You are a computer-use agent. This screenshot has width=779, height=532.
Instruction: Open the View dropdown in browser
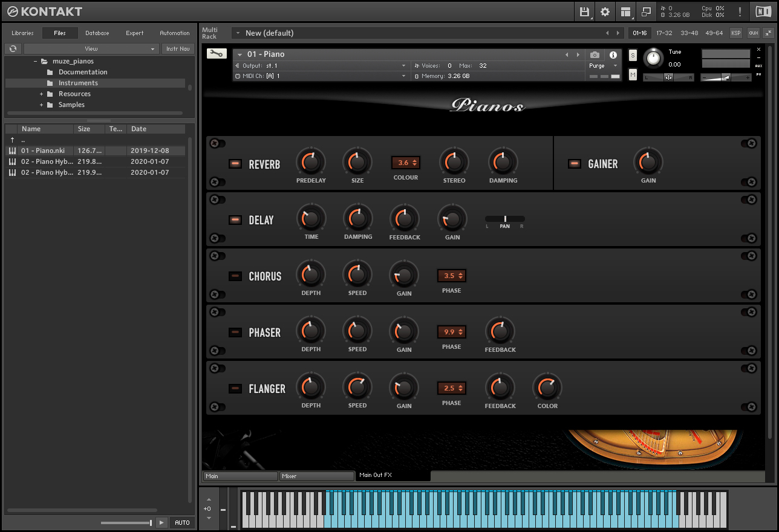[x=91, y=48]
